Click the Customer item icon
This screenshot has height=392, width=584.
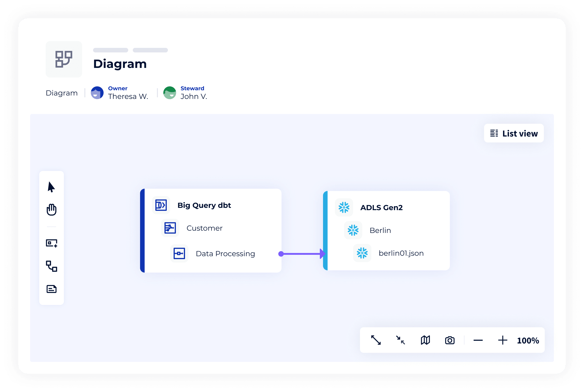click(x=170, y=228)
